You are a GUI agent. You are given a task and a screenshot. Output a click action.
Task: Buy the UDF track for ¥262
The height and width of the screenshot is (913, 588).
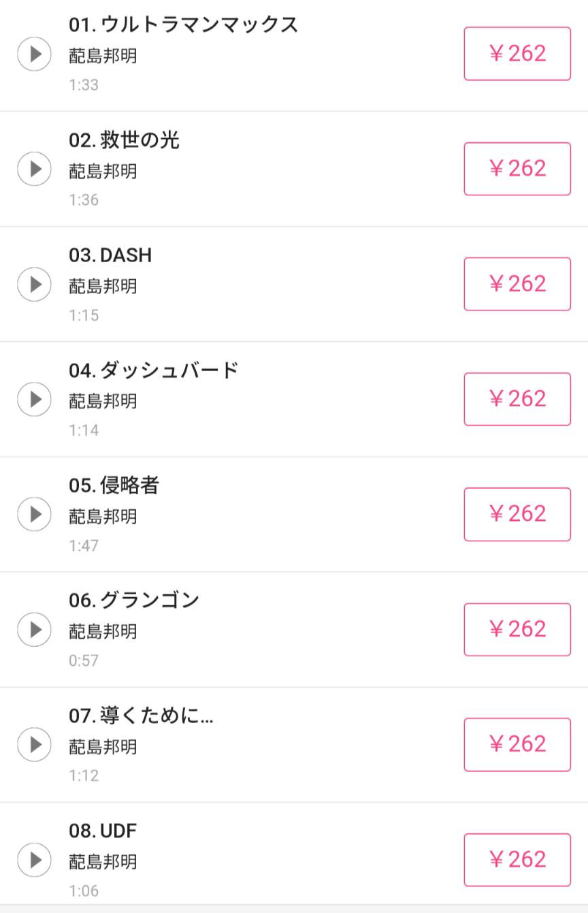pos(517,859)
